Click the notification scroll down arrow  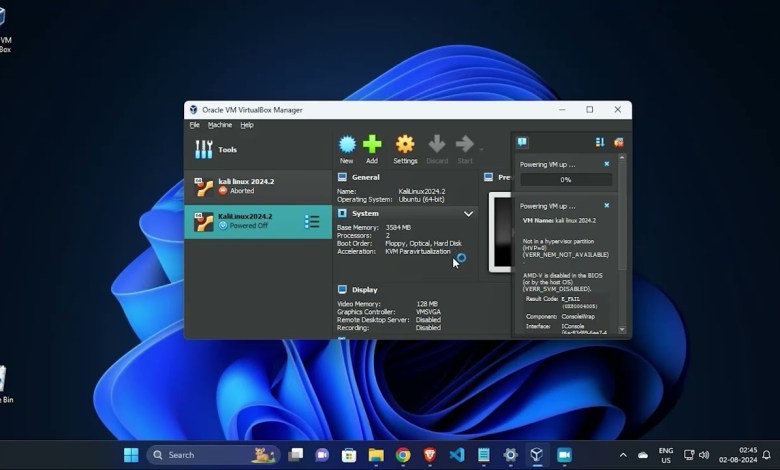click(622, 330)
